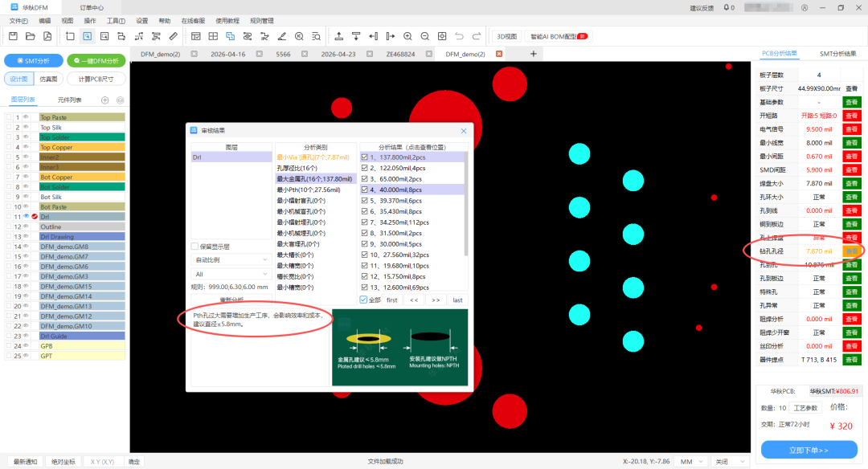
Task: Click the Zoom In magnifier icon
Action: (409, 36)
